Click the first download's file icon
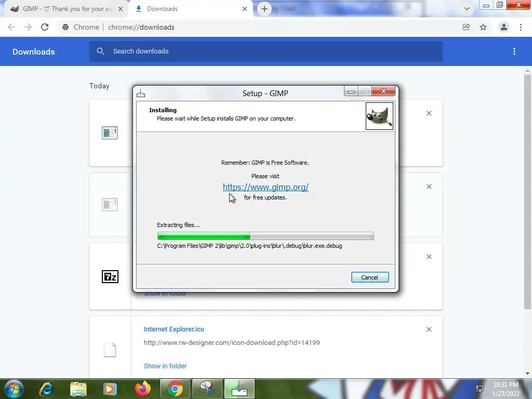This screenshot has width=532, height=399. [110, 132]
